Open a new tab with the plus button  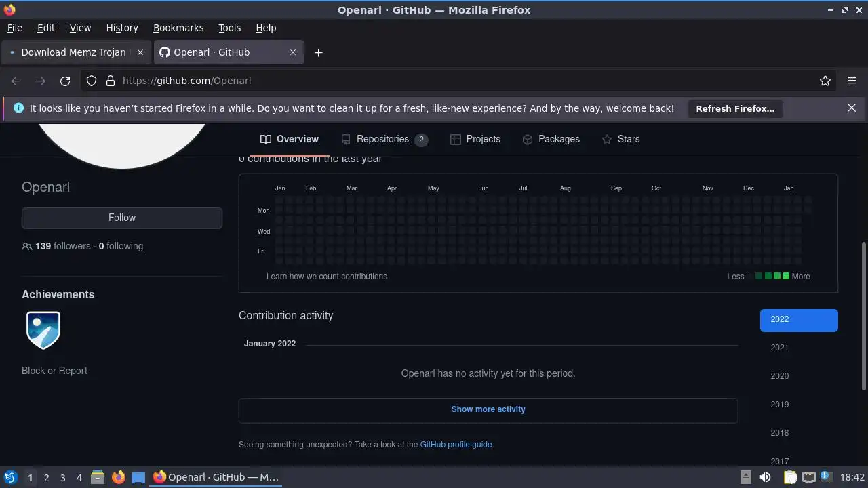[318, 52]
